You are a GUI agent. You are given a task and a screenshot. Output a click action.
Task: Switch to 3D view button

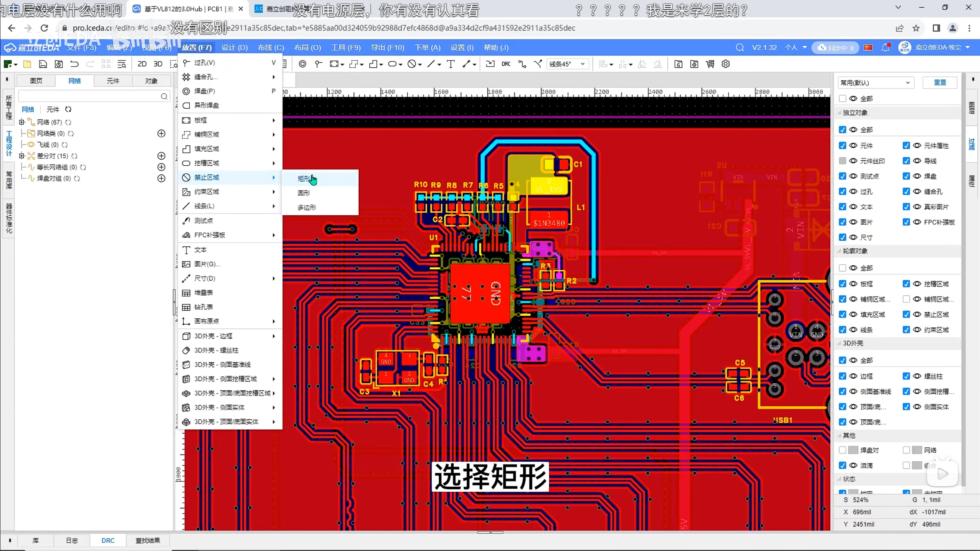tap(158, 64)
